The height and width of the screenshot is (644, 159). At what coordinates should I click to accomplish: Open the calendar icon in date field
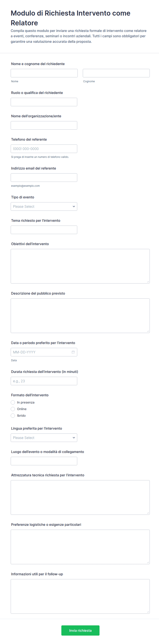(x=73, y=352)
